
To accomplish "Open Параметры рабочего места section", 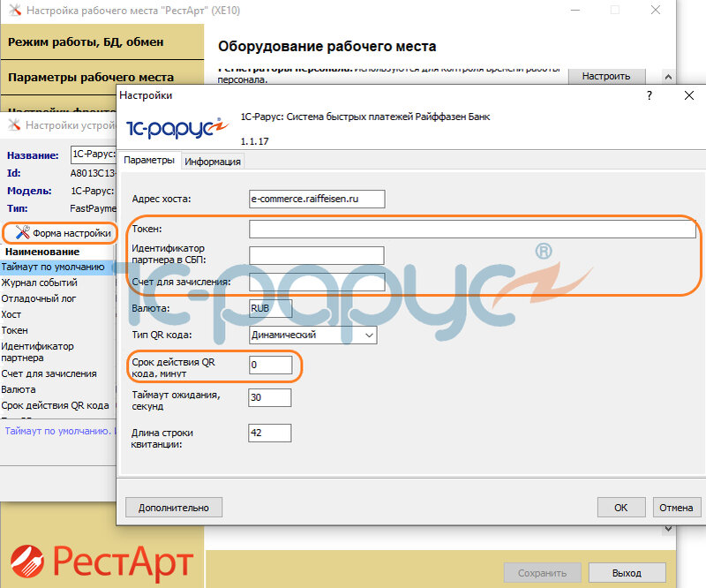I will (102, 77).
